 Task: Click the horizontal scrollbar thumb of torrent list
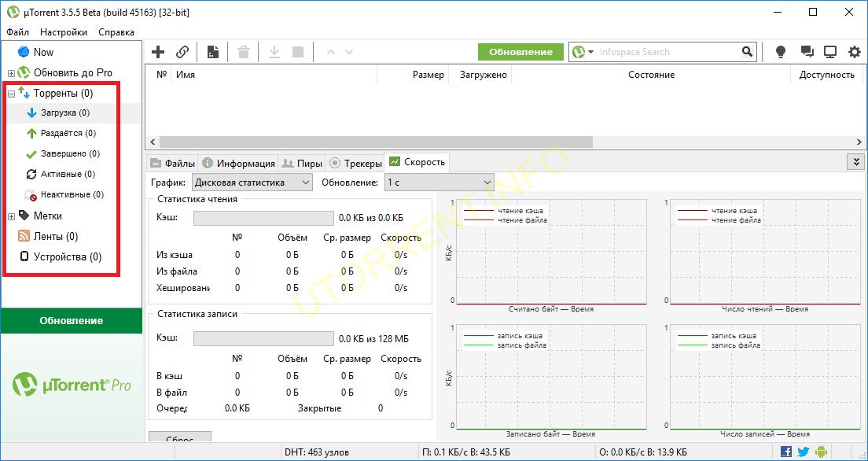[377, 142]
